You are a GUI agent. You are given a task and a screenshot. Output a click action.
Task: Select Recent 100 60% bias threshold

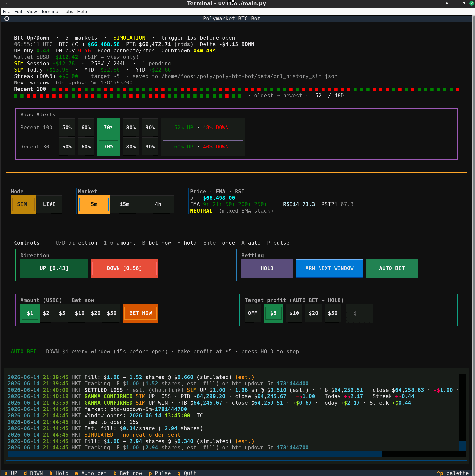point(86,127)
